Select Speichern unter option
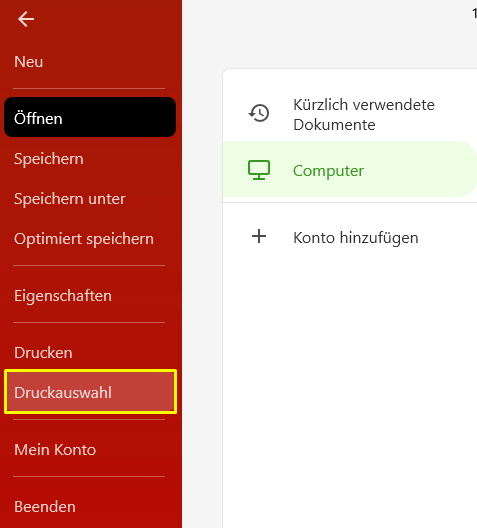The width and height of the screenshot is (477, 528). coord(70,199)
